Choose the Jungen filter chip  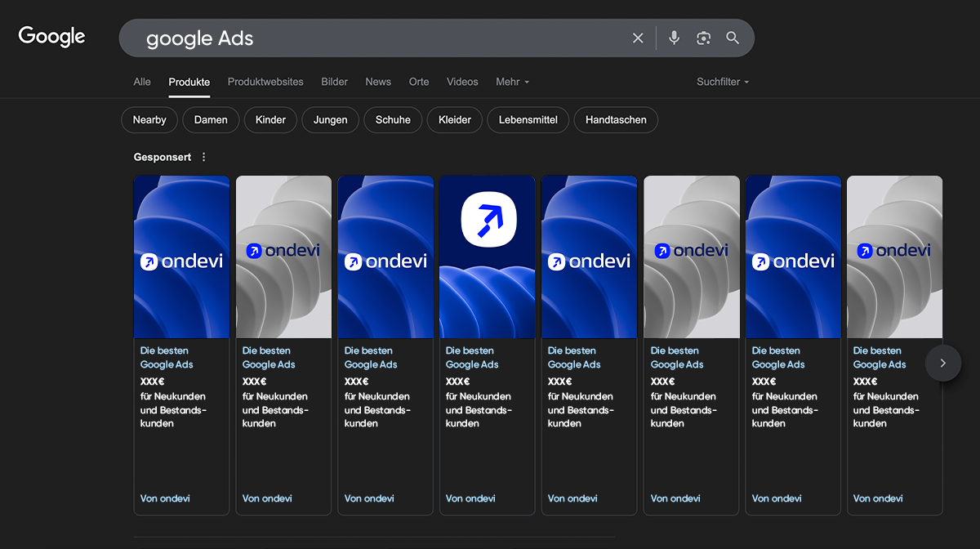click(331, 120)
